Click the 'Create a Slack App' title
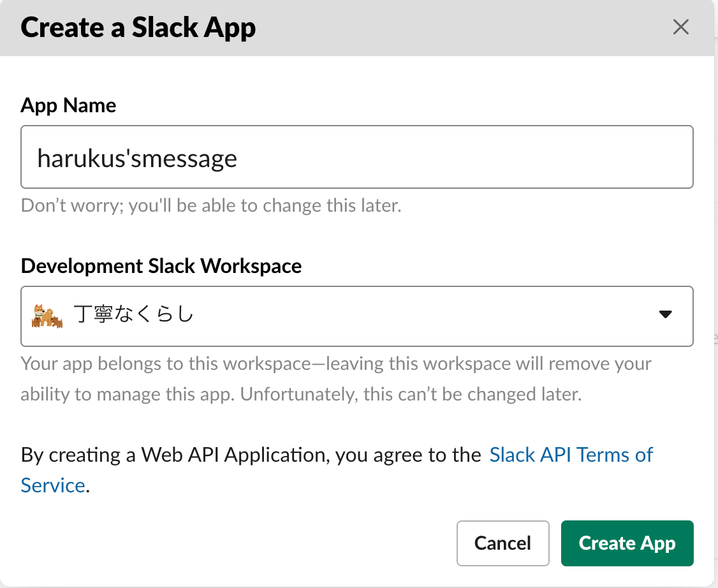Viewport: 718px width, 588px height. (x=138, y=28)
